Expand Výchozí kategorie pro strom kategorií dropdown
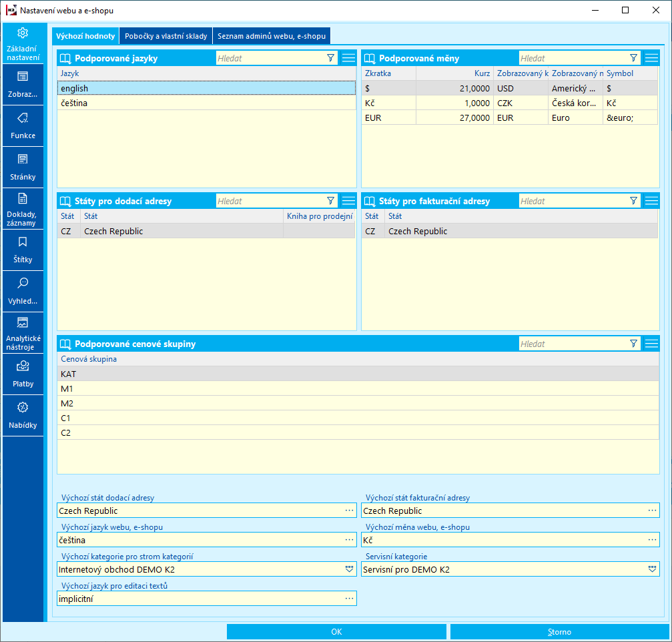672x642 pixels. click(x=348, y=569)
